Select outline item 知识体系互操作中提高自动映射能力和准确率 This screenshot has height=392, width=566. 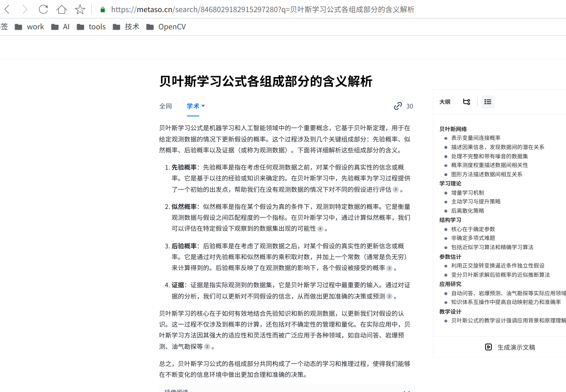pyautogui.click(x=506, y=302)
